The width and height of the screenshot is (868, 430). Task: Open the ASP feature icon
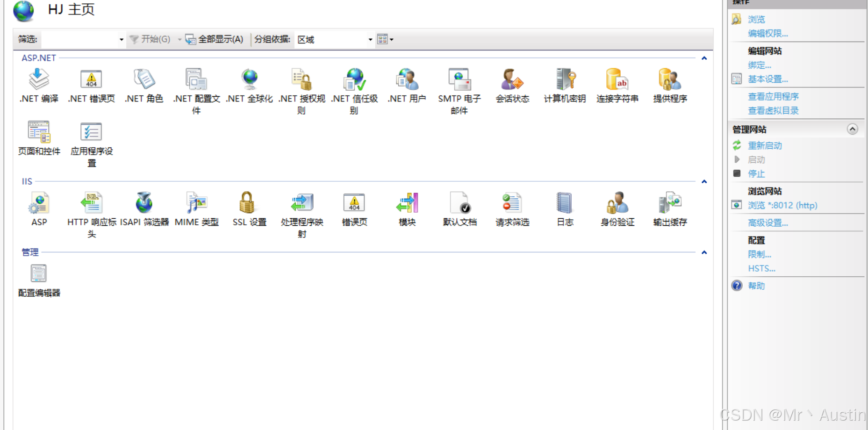pyautogui.click(x=39, y=203)
